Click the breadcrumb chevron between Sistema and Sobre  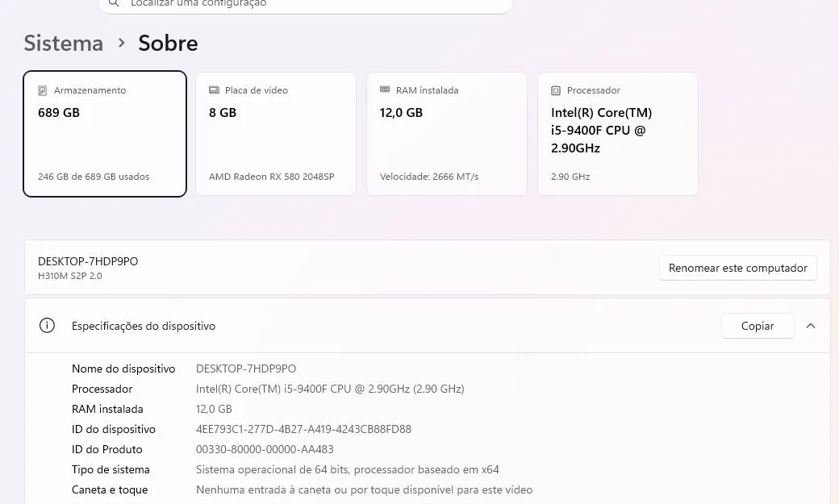coord(122,43)
